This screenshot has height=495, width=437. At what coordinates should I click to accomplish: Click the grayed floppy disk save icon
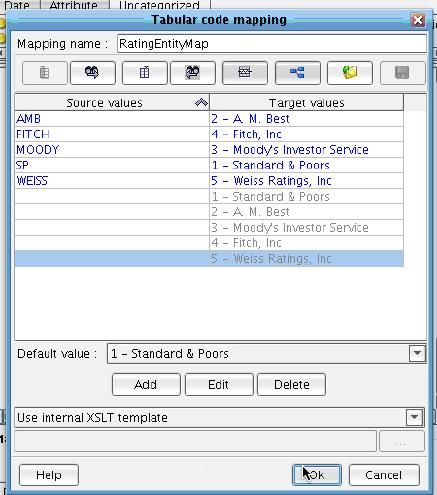tap(402, 73)
